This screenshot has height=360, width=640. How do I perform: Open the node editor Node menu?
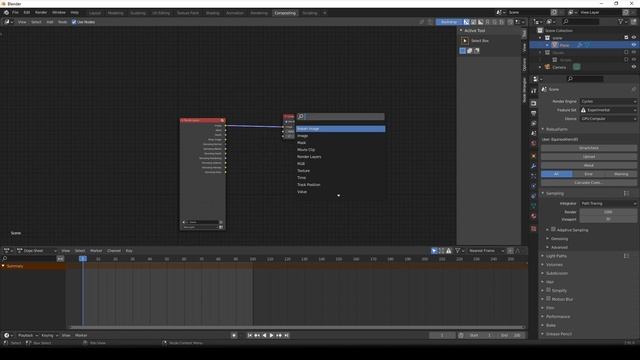(x=62, y=22)
